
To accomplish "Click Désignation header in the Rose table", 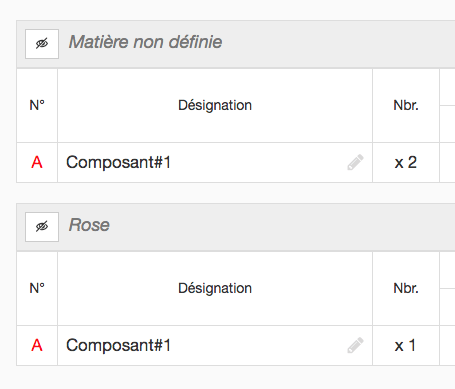I will [215, 288].
